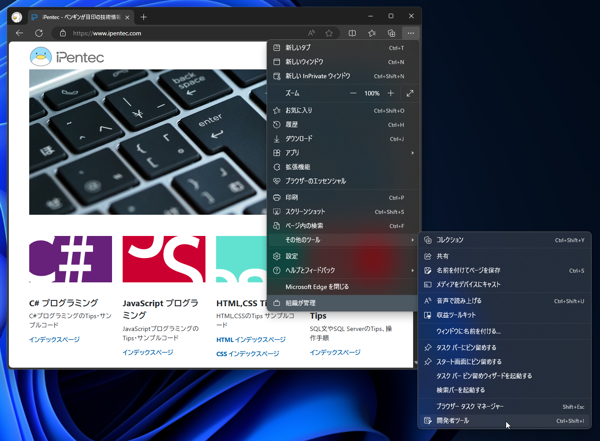Image resolution: width=600 pixels, height=441 pixels.
Task: Enter full screen from zoom row
Action: click(410, 93)
